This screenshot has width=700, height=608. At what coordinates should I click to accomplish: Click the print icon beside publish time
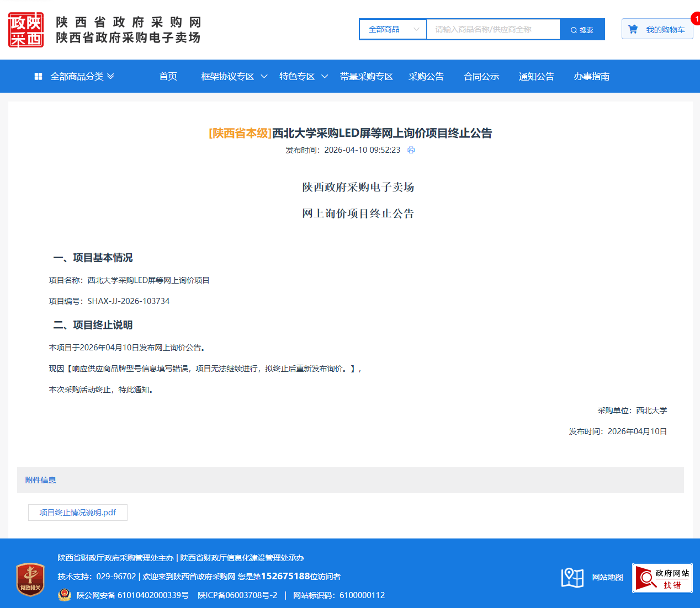411,150
